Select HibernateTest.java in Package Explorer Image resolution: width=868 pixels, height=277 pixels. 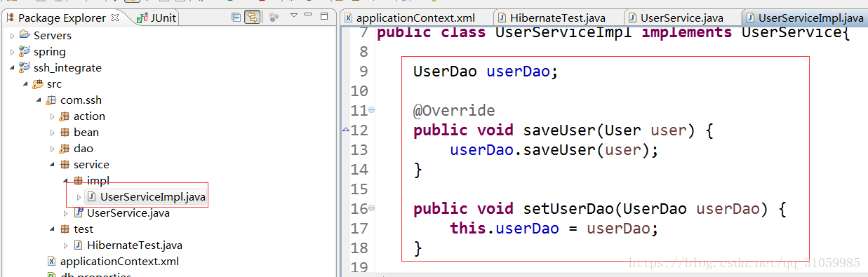135,245
